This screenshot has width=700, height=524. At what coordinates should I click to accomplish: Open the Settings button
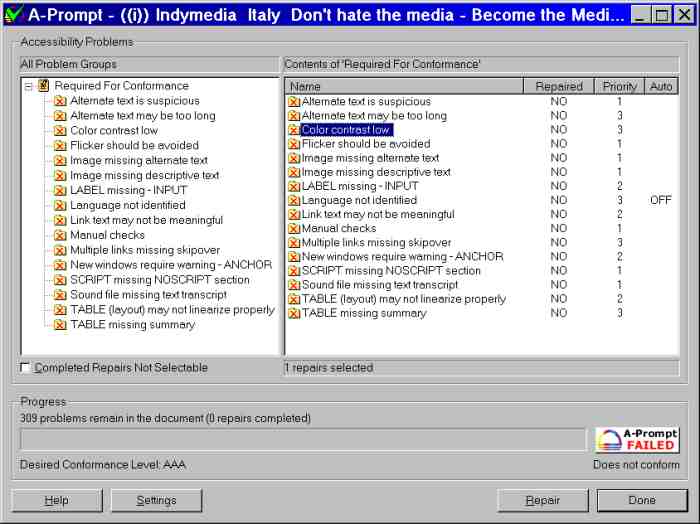tap(156, 500)
